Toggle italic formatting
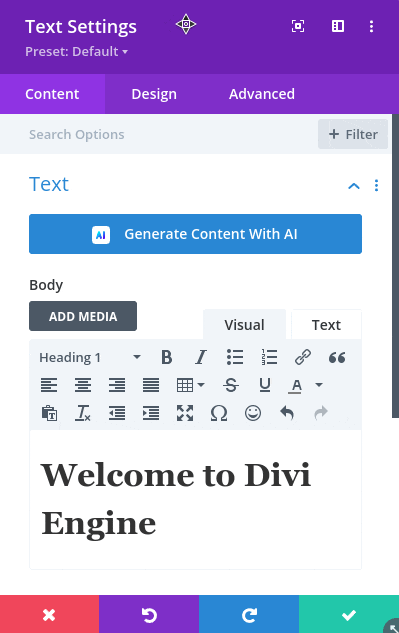 [201, 357]
